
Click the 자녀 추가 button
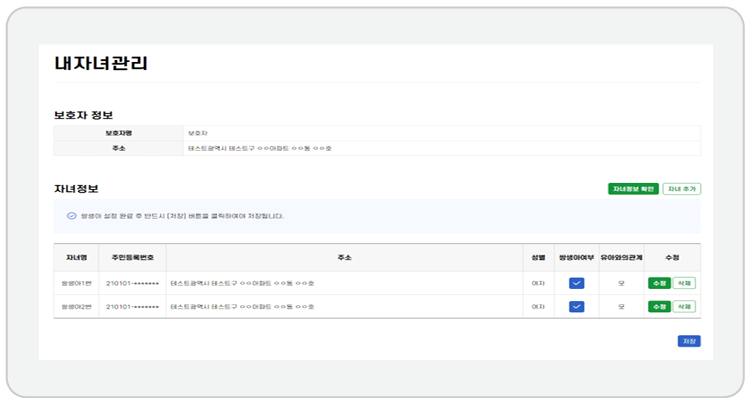pyautogui.click(x=681, y=189)
